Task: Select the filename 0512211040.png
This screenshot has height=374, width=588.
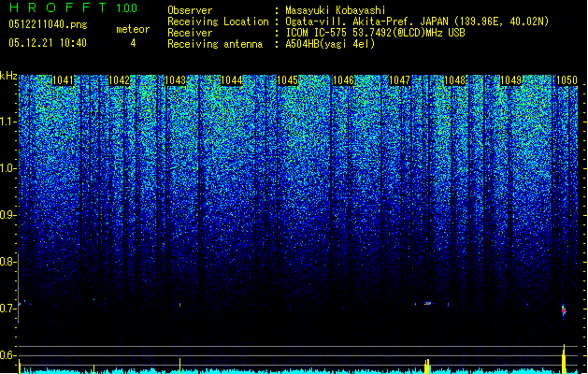Action: [48, 24]
